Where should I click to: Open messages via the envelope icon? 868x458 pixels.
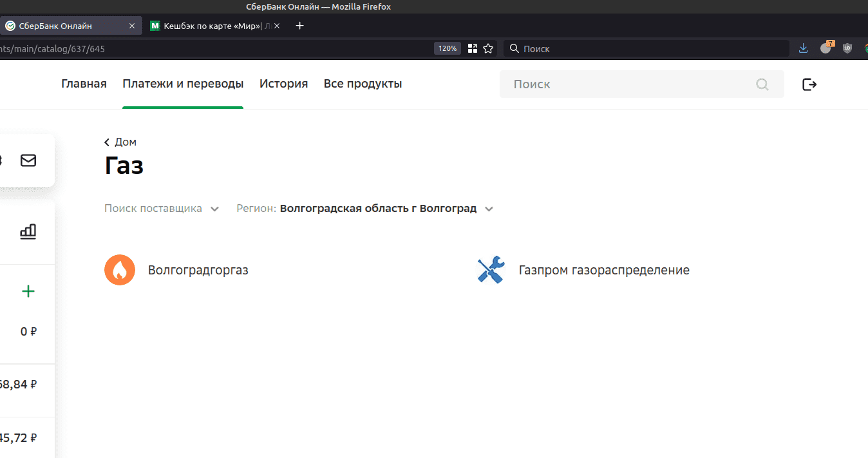pos(28,160)
